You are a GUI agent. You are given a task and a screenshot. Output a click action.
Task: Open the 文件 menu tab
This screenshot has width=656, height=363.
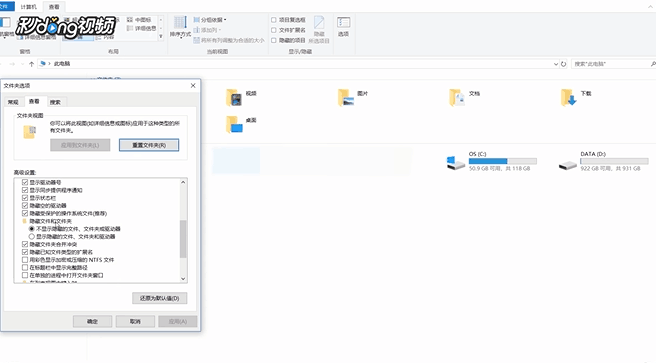tap(6, 7)
